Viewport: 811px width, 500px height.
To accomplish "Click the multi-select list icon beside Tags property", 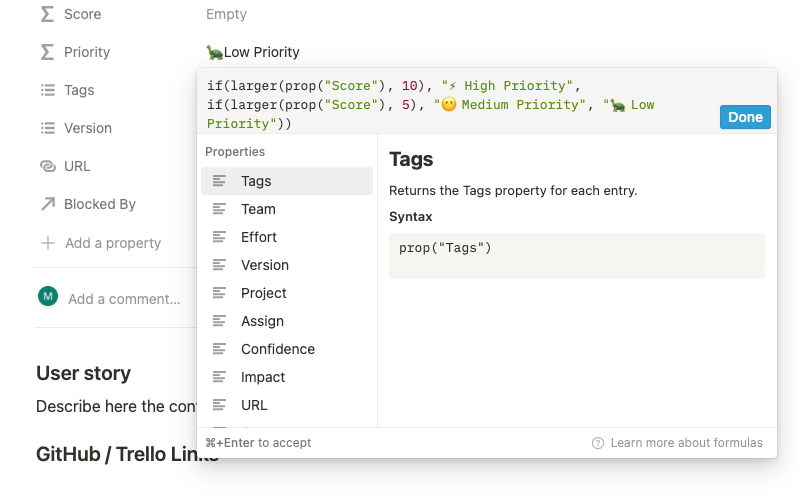I will (48, 90).
